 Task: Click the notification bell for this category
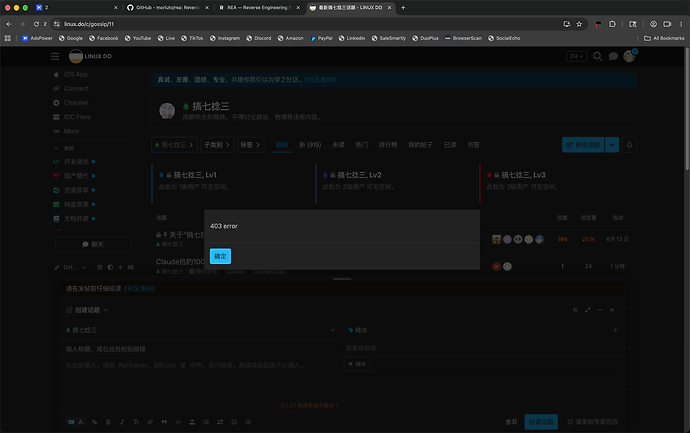[x=630, y=145]
